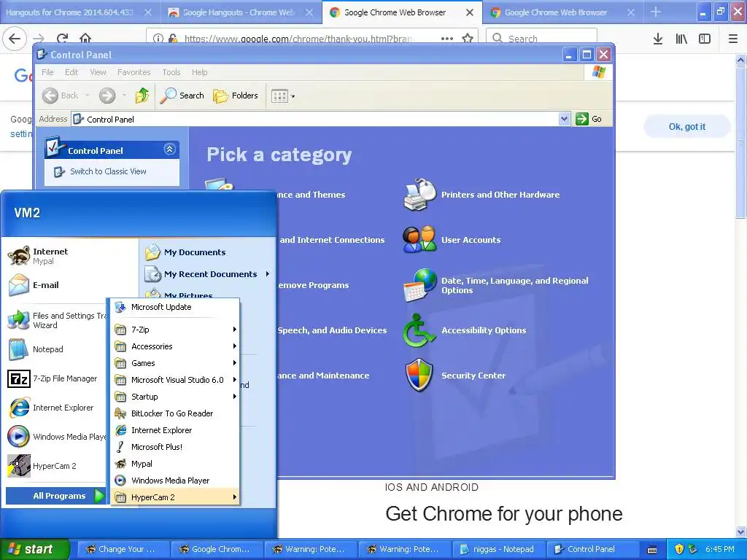Open View menu in Control Panel

pyautogui.click(x=98, y=72)
